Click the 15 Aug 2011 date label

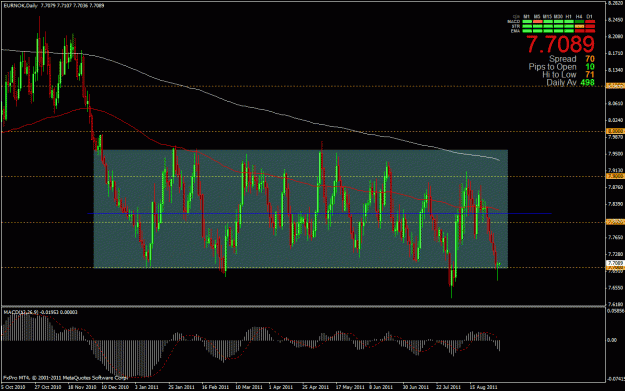click(483, 387)
